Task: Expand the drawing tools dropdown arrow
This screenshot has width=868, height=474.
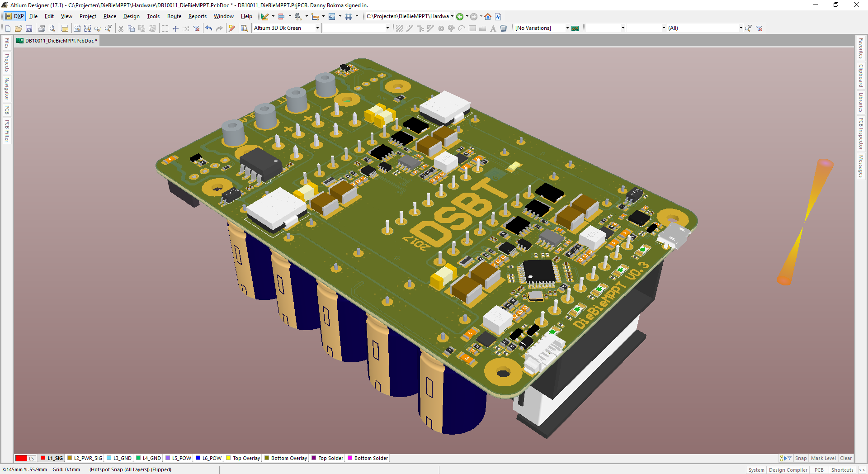Action: click(273, 16)
